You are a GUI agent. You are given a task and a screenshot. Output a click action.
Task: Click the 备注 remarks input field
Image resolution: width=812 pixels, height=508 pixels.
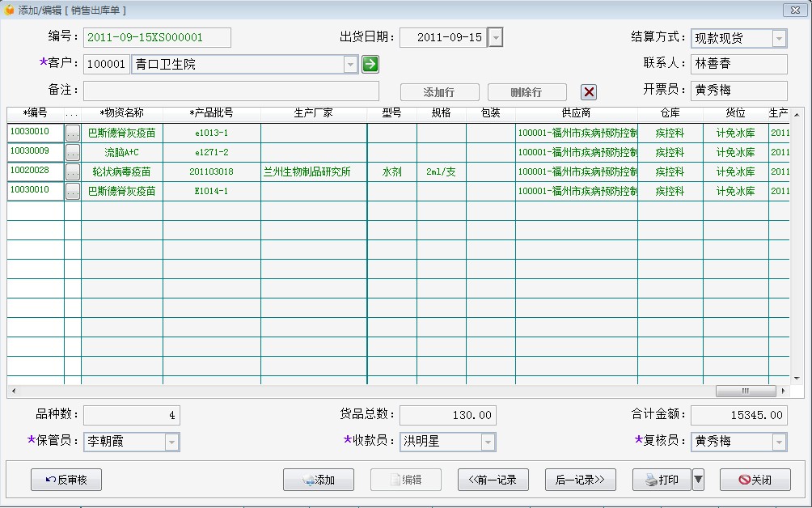coord(230,91)
